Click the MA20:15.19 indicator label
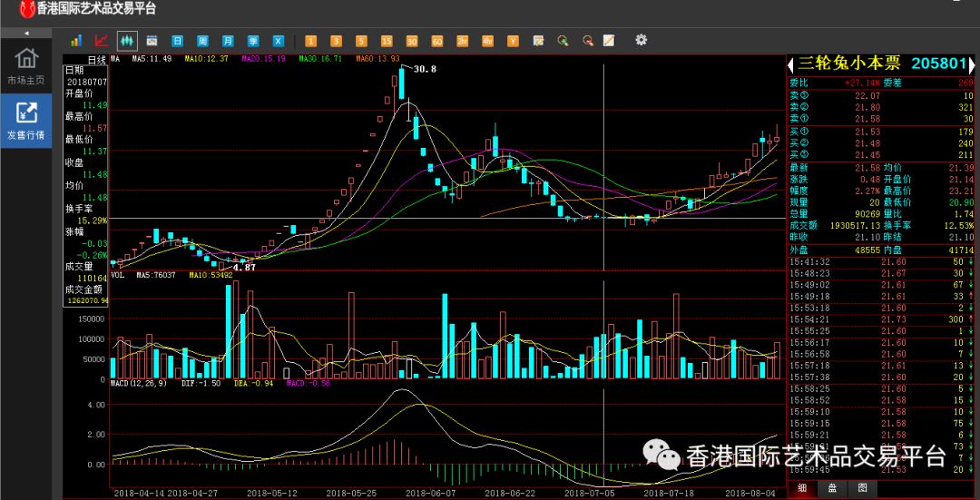This screenshot has height=500, width=980. pos(264,59)
